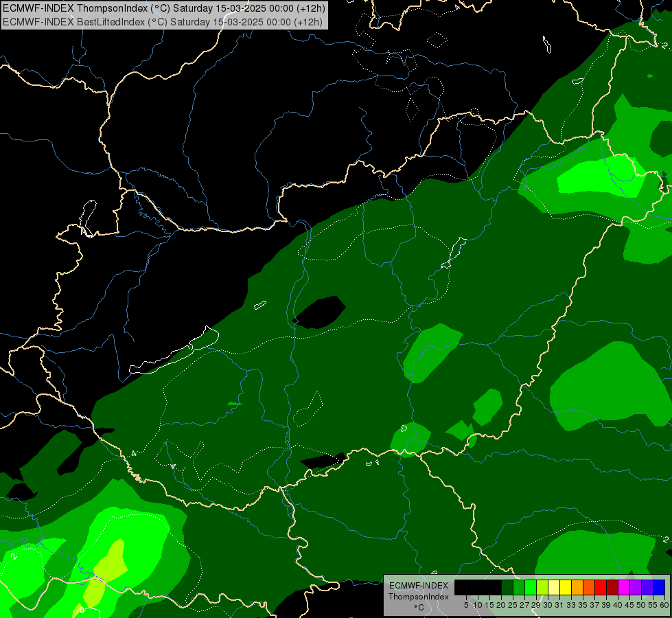Click the legend tick label 31

[559, 605]
